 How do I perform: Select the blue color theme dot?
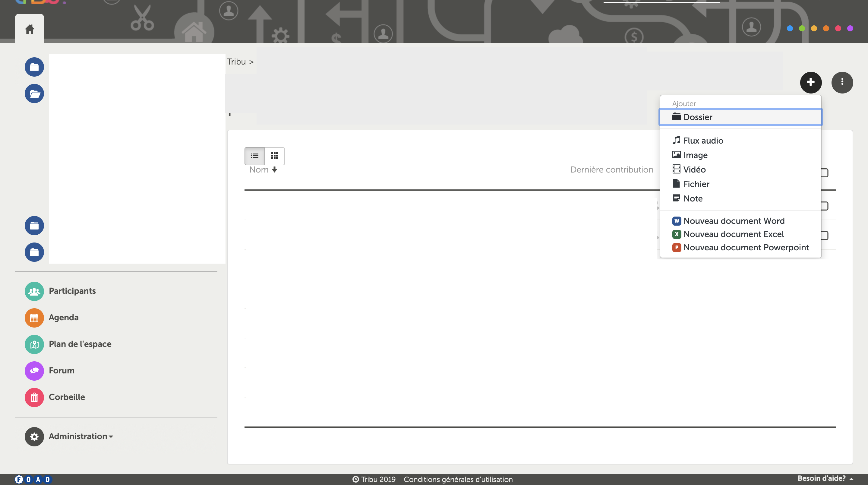790,28
